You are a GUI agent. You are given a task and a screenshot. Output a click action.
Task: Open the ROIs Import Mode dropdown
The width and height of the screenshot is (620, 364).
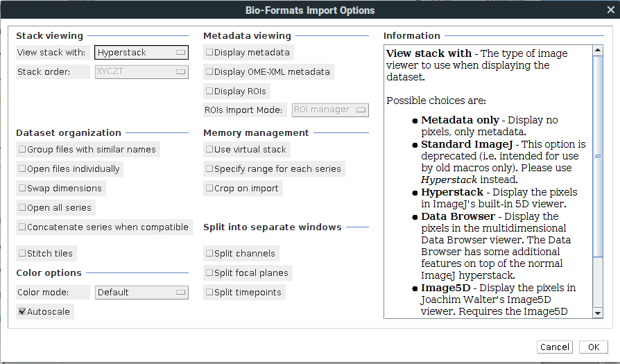click(x=330, y=110)
